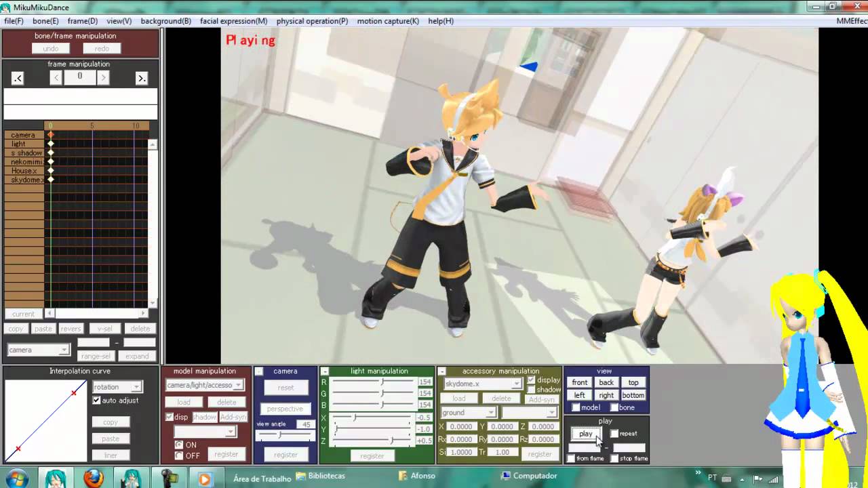Image resolution: width=868 pixels, height=488 pixels.
Task: Select the camera track row label
Action: point(24,135)
